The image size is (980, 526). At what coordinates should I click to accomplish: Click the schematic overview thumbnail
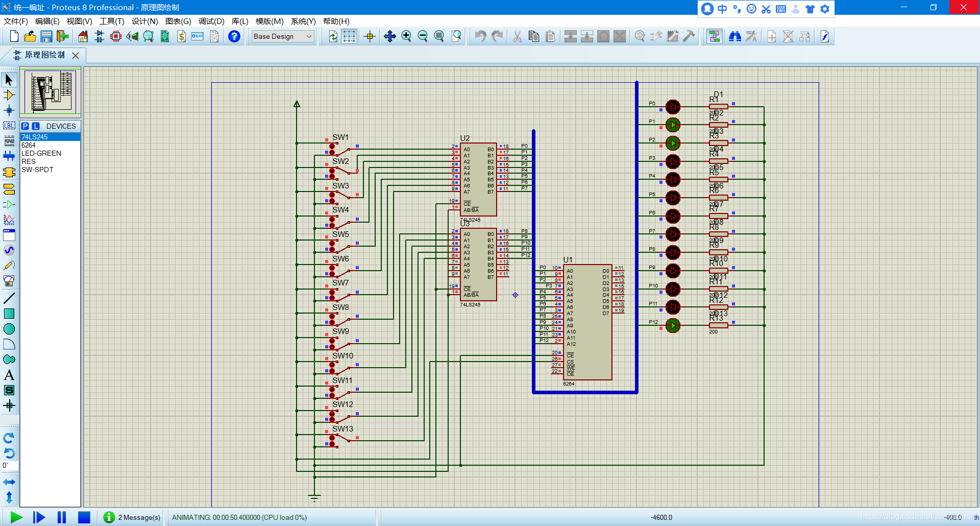pyautogui.click(x=50, y=92)
